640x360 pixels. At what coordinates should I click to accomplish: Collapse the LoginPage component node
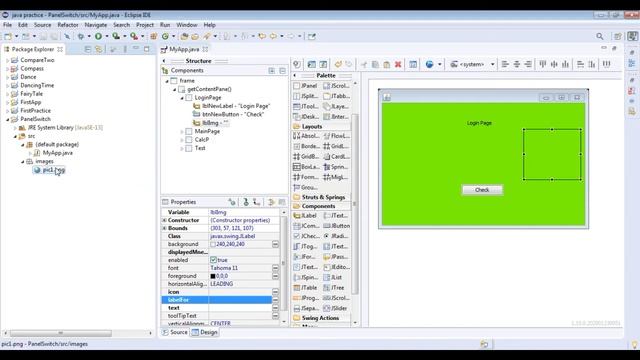(182, 98)
